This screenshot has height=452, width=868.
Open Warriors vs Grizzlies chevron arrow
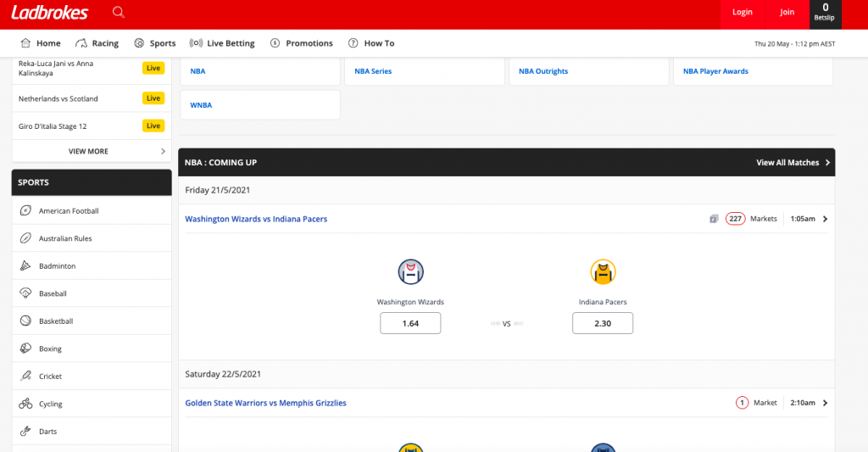click(826, 403)
